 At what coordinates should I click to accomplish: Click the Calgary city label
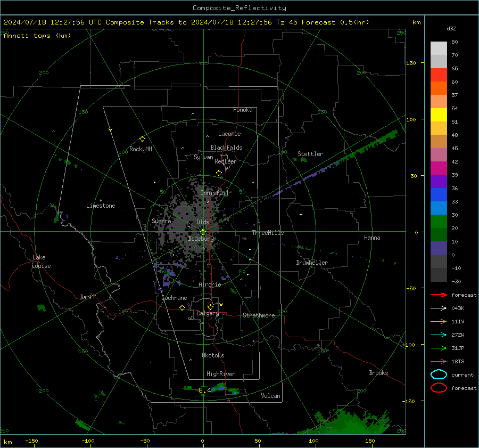pos(208,313)
